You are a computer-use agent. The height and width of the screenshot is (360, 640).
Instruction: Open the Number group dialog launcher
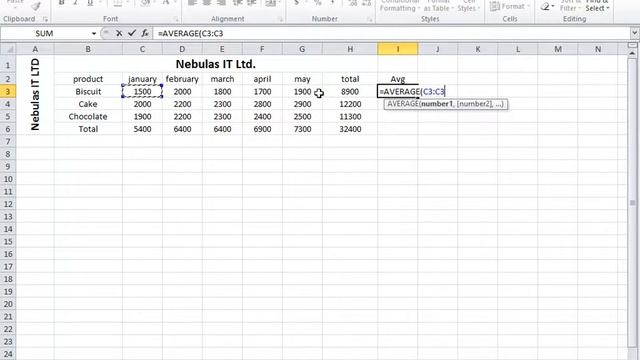pos(369,19)
